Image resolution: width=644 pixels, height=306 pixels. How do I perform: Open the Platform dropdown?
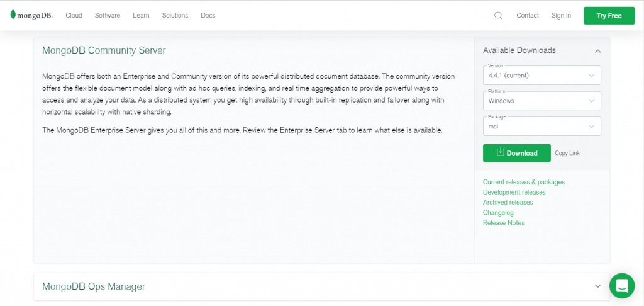click(x=541, y=101)
